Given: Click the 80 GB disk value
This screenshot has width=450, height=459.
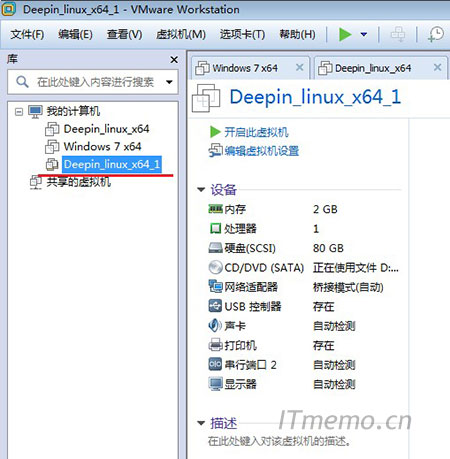Looking at the screenshot, I should [328, 248].
